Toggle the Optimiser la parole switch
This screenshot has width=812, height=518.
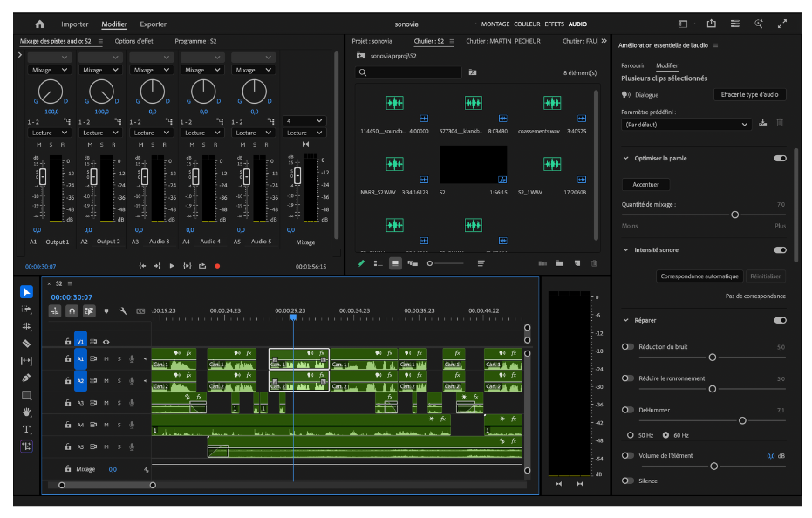pyautogui.click(x=780, y=159)
